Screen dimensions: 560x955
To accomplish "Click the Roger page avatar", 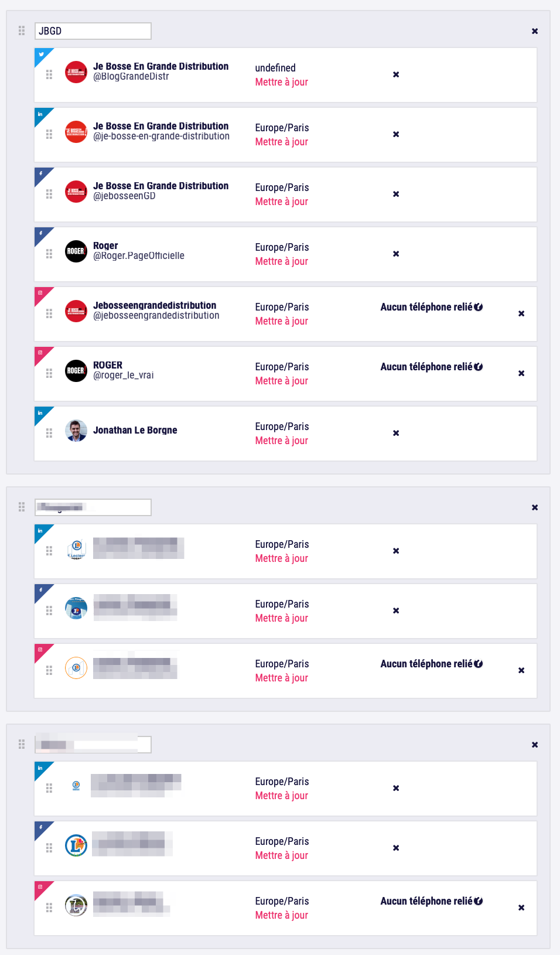I will point(76,251).
